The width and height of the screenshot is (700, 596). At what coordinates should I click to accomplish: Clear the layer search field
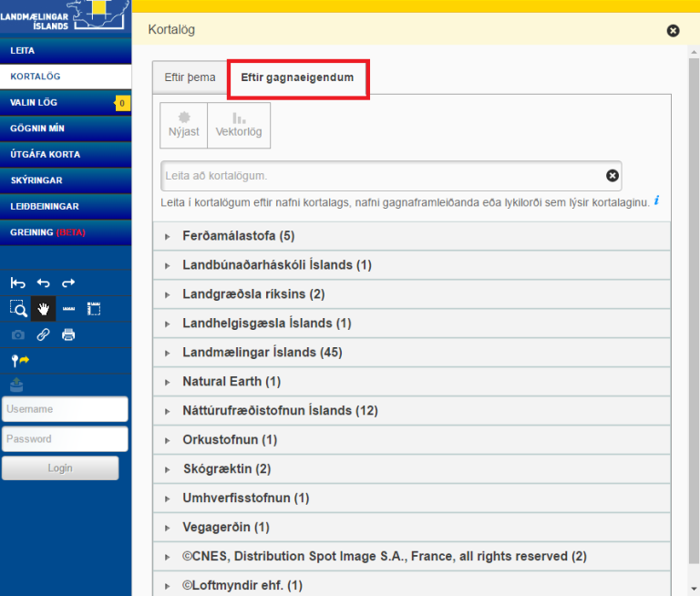[612, 176]
